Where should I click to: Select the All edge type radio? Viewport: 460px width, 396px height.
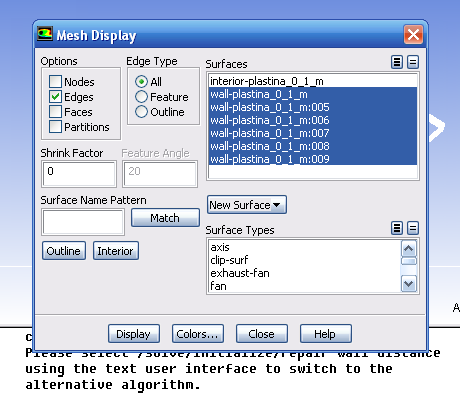click(141, 82)
